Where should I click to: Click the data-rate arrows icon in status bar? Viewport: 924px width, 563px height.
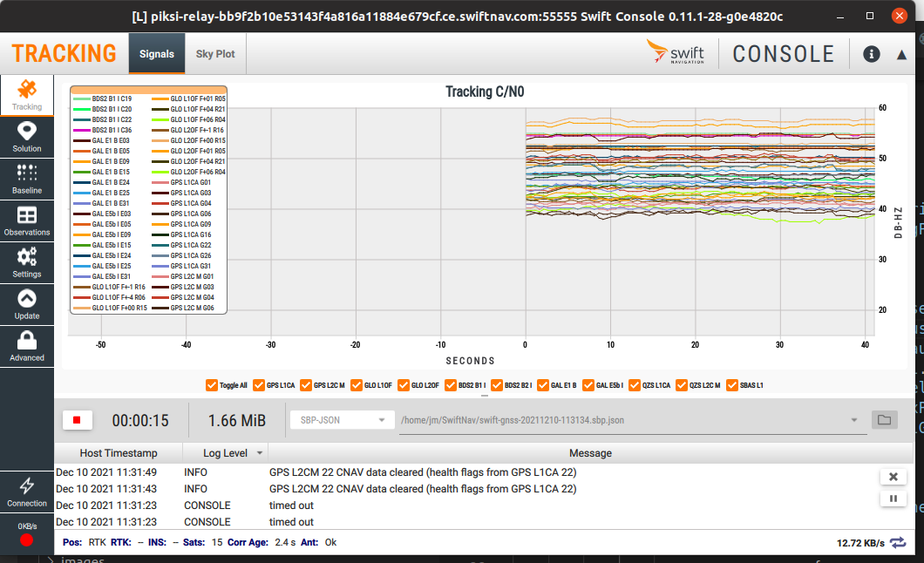point(898,542)
